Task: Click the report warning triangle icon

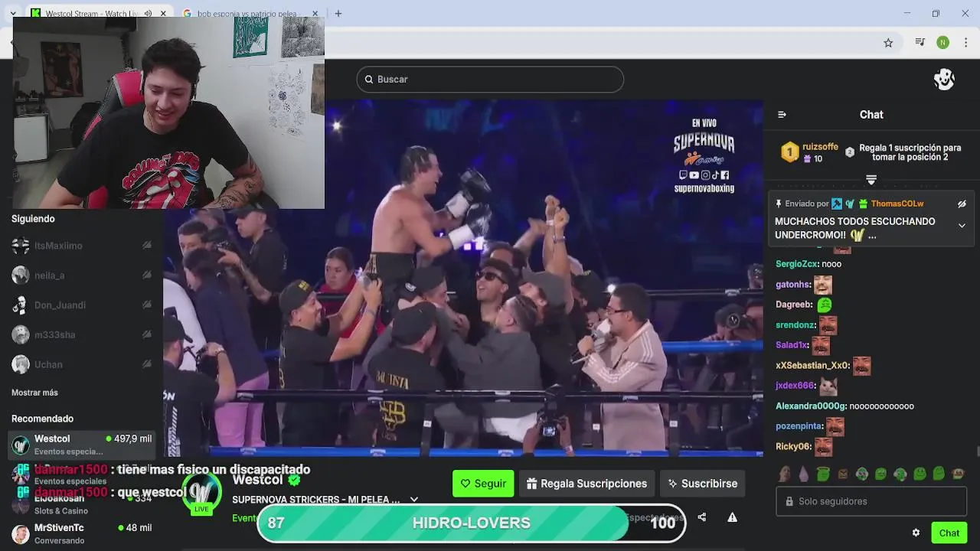Action: [x=732, y=517]
